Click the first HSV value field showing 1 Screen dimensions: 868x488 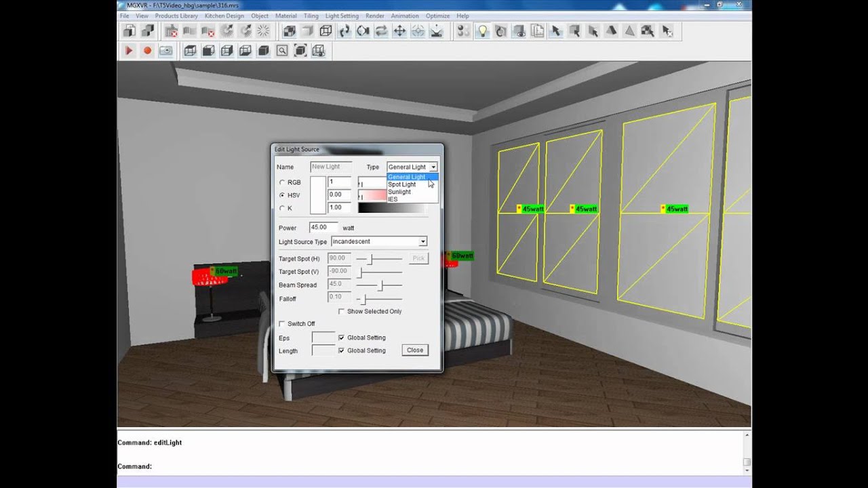click(339, 182)
